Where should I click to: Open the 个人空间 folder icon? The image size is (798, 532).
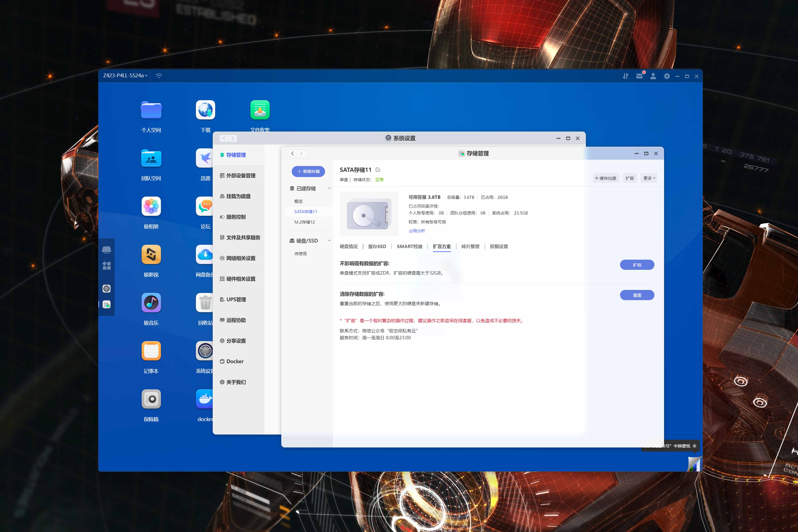coord(151,110)
